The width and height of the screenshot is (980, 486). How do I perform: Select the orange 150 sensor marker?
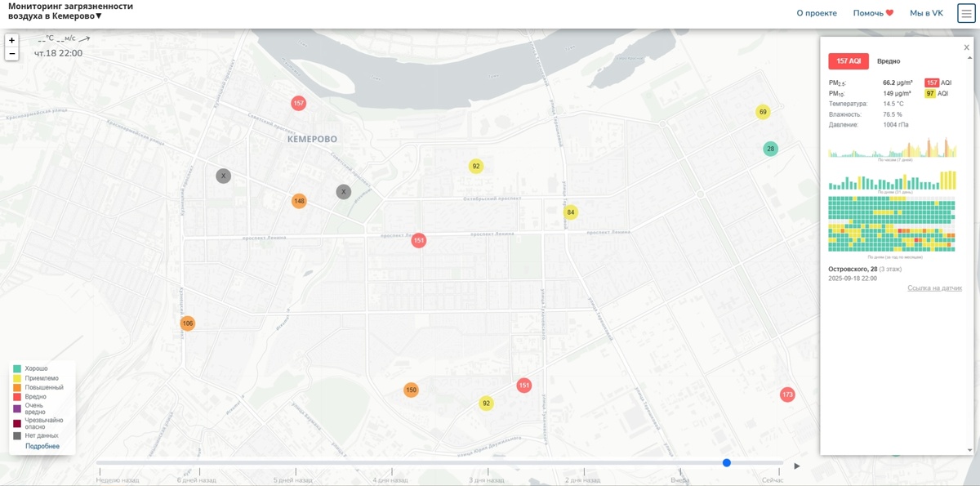(411, 390)
